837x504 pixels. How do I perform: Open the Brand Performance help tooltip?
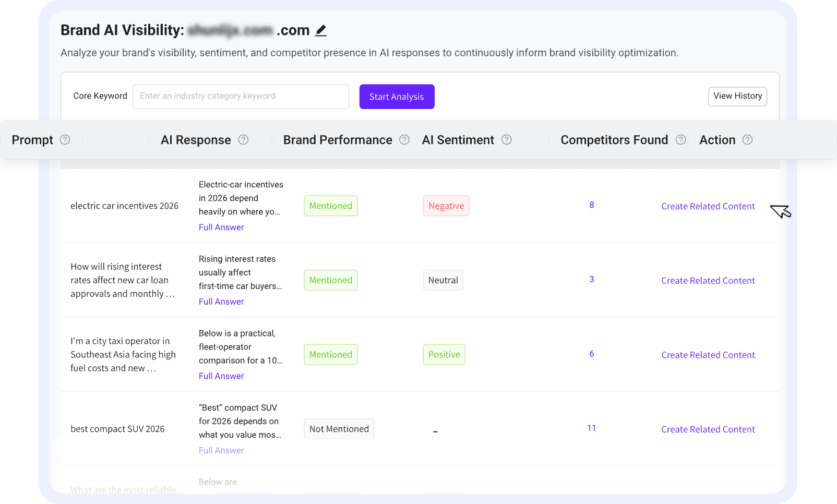404,139
